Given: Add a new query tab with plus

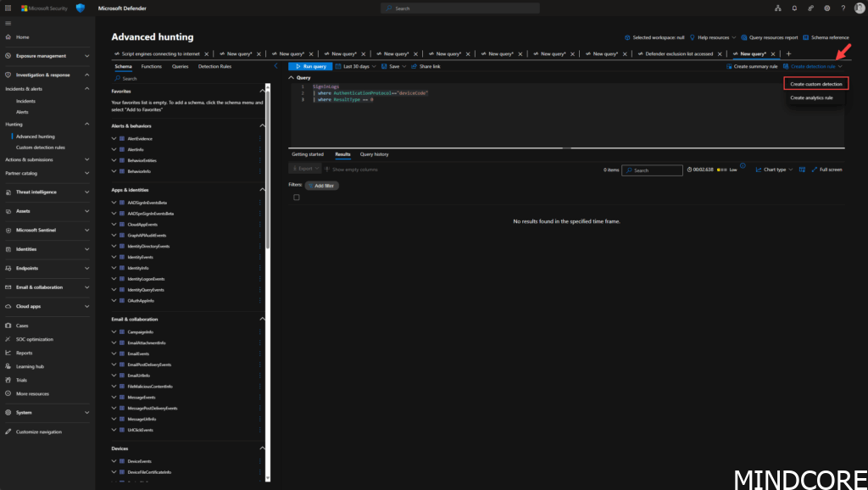Looking at the screenshot, I should tap(789, 53).
